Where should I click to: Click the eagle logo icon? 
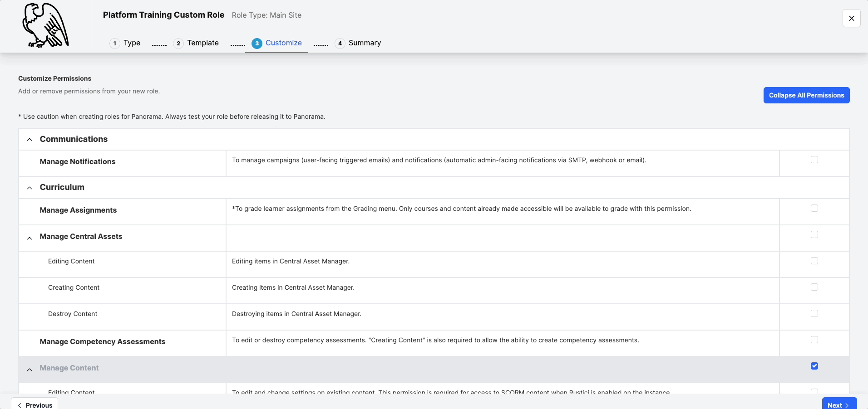pyautogui.click(x=45, y=25)
